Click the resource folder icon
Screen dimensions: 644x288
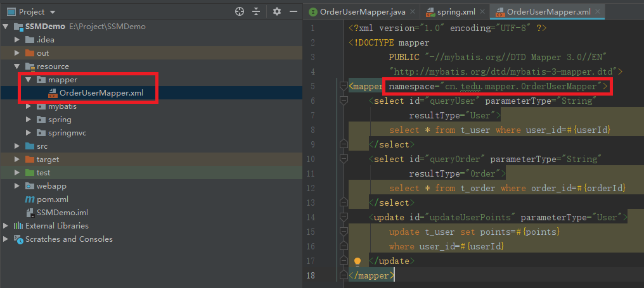pos(30,66)
